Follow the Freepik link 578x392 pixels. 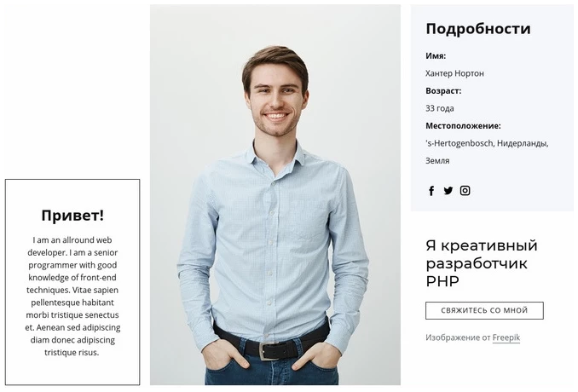point(506,337)
